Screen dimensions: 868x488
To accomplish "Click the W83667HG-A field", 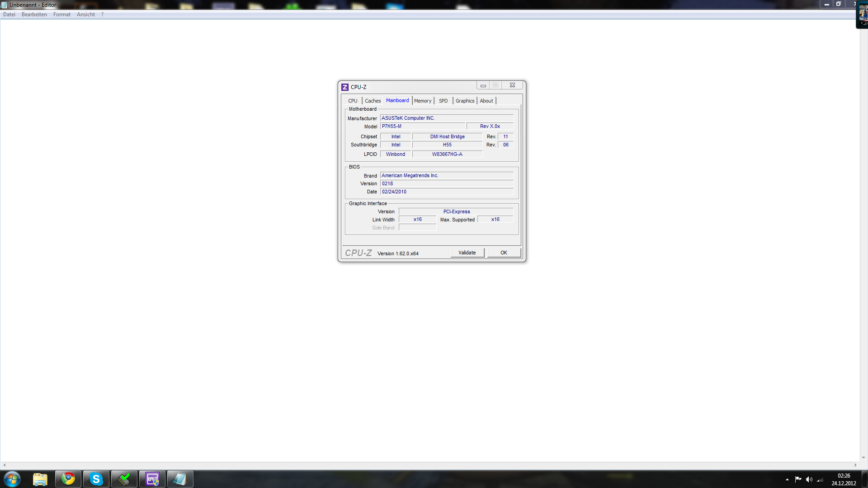I will (447, 154).
